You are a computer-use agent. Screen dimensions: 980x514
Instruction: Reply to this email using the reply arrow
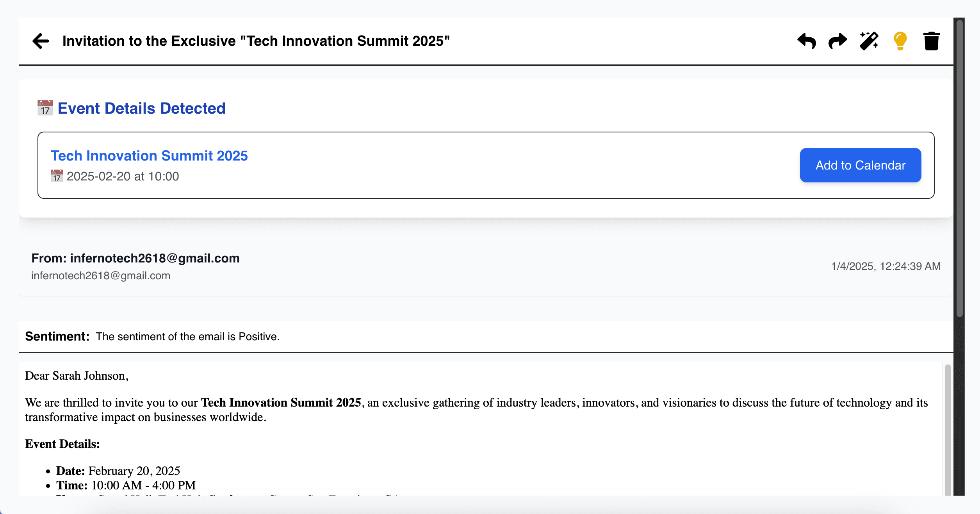(807, 41)
